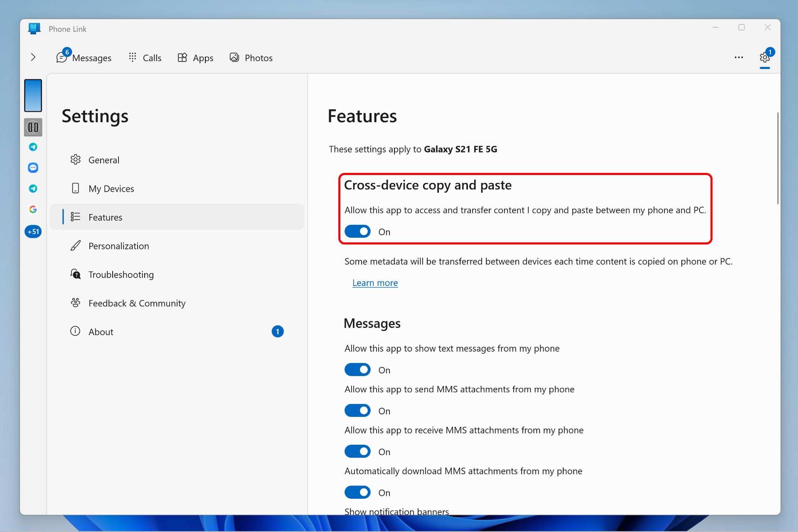Click the Phone Link app icon in title bar
798x532 pixels.
point(34,29)
